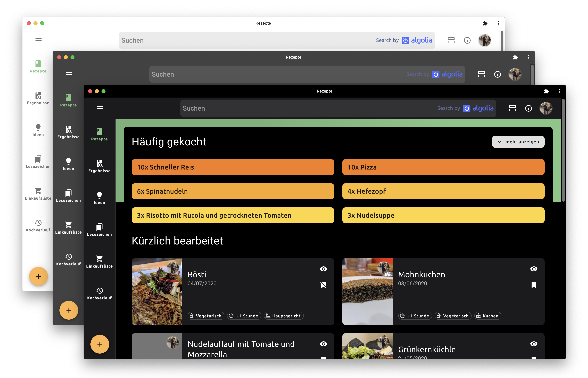Open Ergebnisse in grey window sidebar
Viewport: 588px width, 378px height.
(x=68, y=132)
